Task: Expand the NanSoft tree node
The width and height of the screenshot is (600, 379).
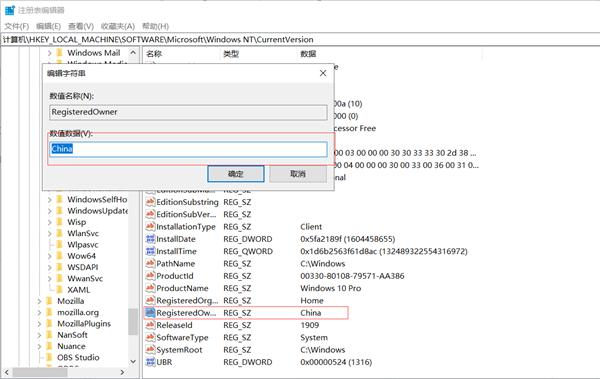Action: [x=39, y=335]
